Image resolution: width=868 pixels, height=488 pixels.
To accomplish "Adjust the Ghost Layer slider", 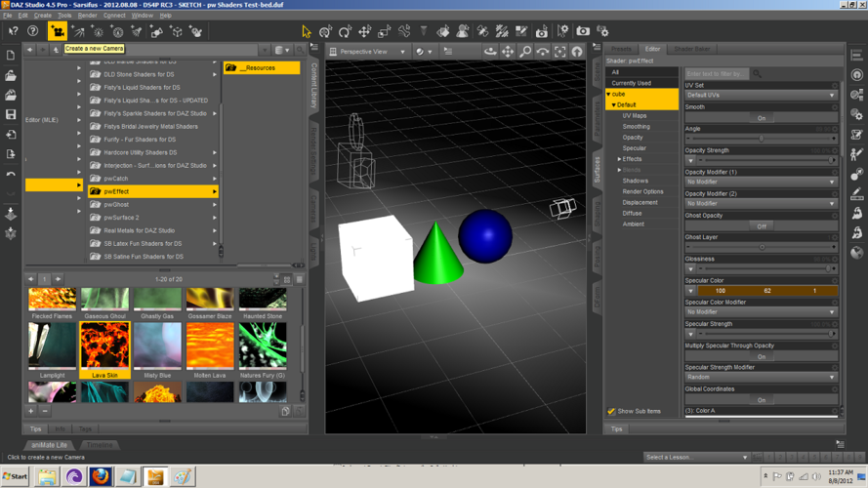I will tap(762, 247).
